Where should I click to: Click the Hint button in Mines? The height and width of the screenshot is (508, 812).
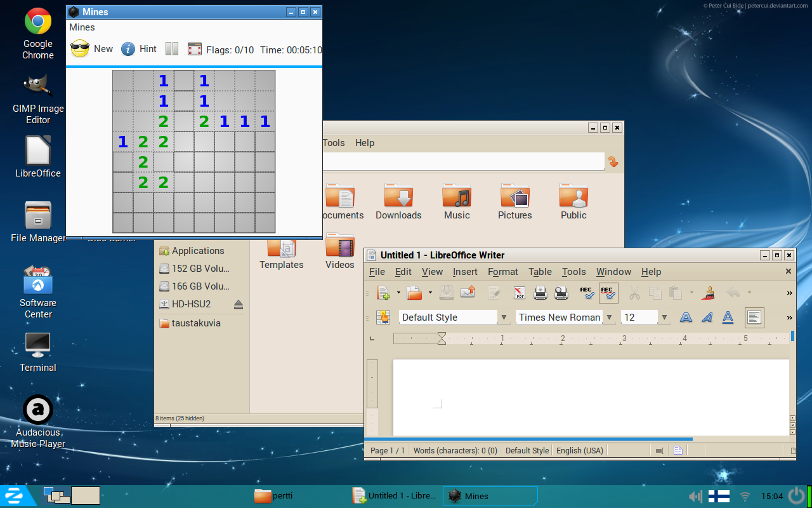tap(138, 49)
